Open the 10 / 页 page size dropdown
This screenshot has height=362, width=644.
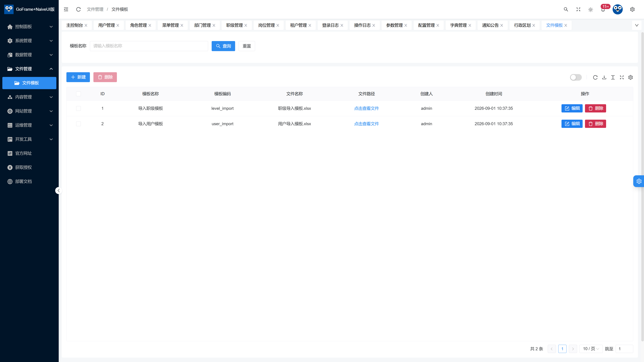(x=591, y=349)
